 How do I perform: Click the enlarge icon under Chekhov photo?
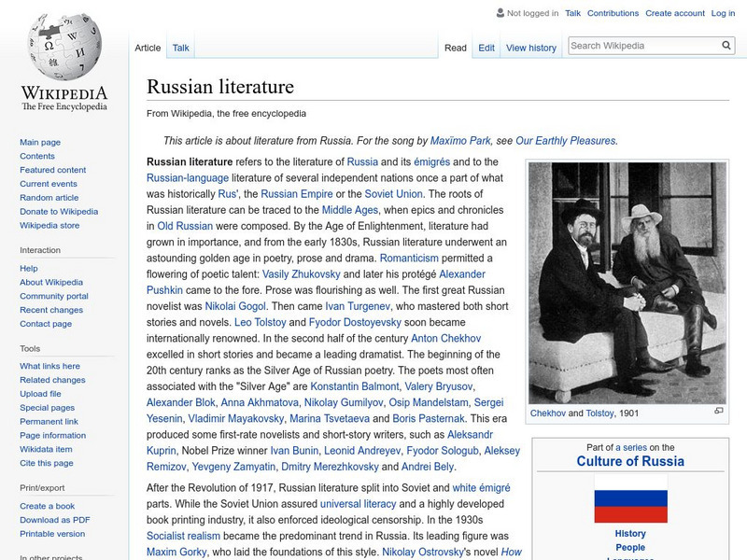[x=719, y=411]
